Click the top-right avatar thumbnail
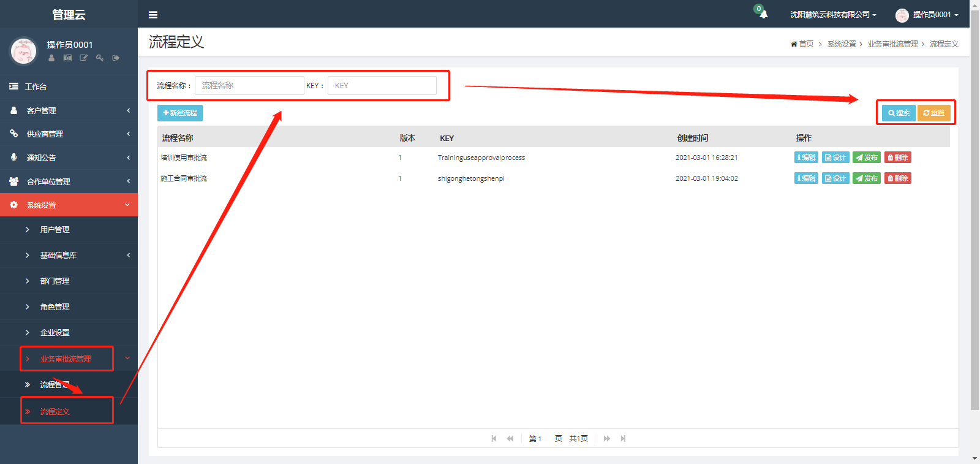This screenshot has height=464, width=980. coord(902,15)
